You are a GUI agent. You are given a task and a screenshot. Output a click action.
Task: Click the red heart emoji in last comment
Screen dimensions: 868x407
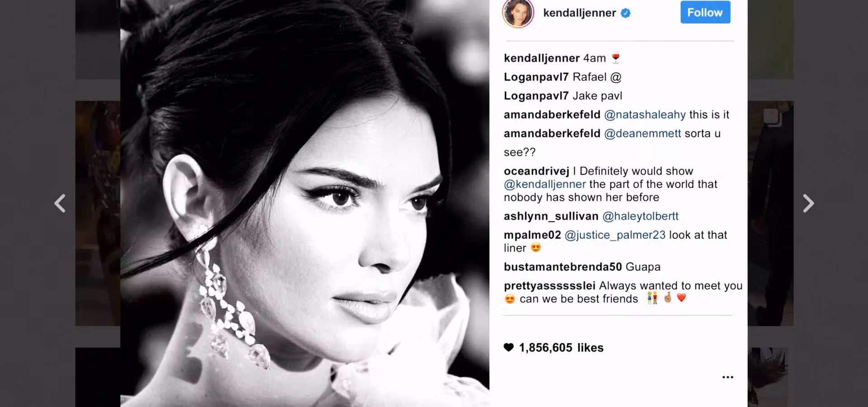pyautogui.click(x=681, y=298)
